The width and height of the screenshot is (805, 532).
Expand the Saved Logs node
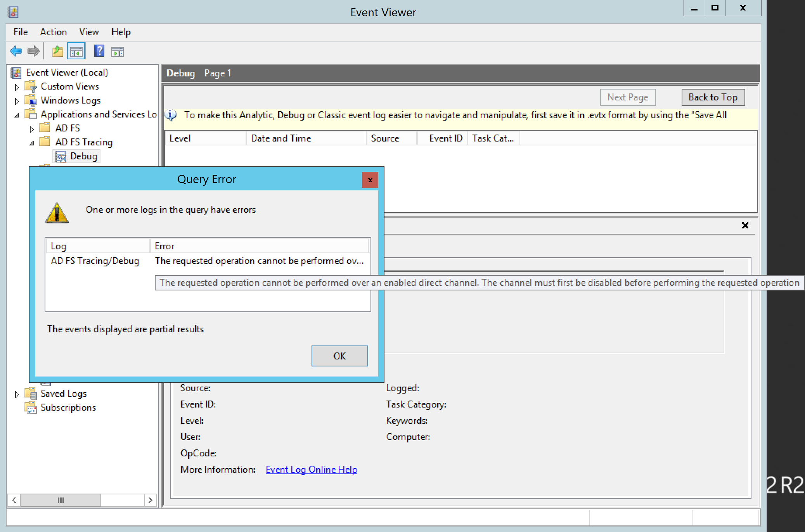[x=17, y=394]
